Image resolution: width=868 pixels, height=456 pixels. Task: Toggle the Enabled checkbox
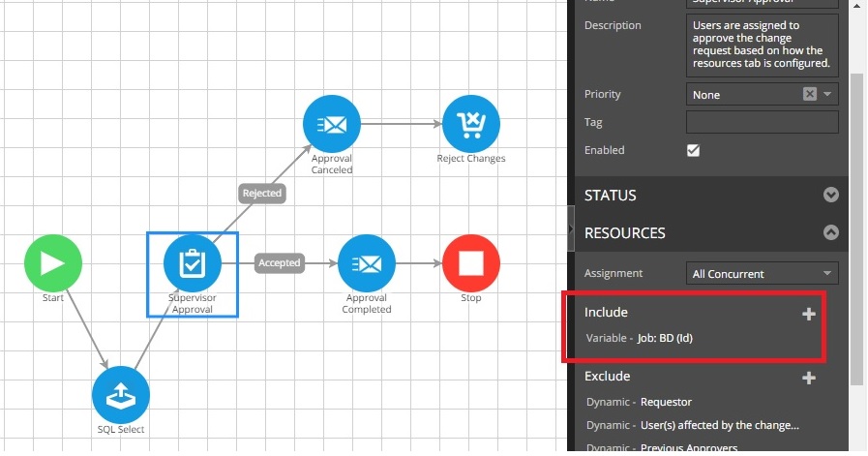(693, 150)
